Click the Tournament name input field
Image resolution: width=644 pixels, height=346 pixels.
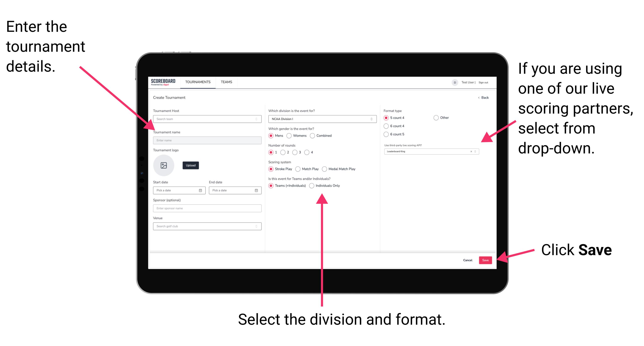[207, 141]
